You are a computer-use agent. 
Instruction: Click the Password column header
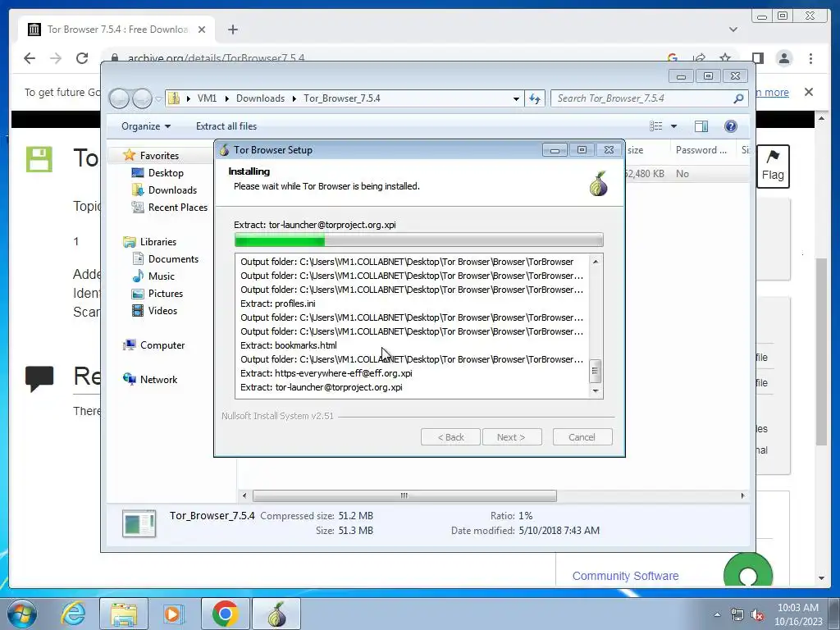(701, 150)
